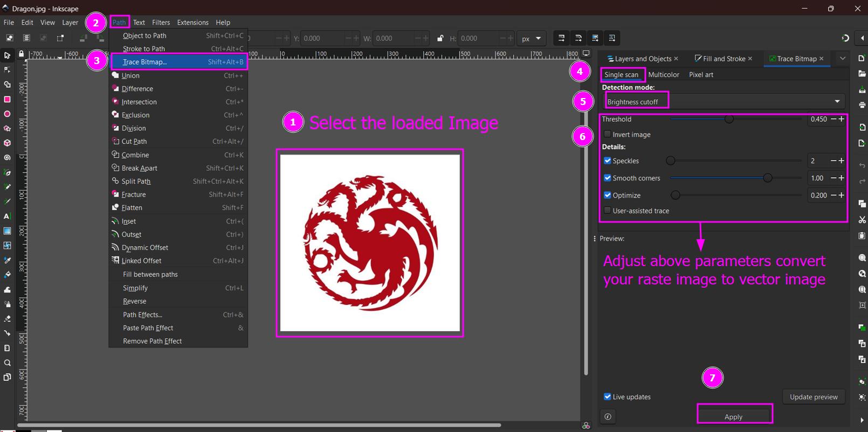Click the Update preview button
This screenshot has width=868, height=432.
pyautogui.click(x=814, y=397)
